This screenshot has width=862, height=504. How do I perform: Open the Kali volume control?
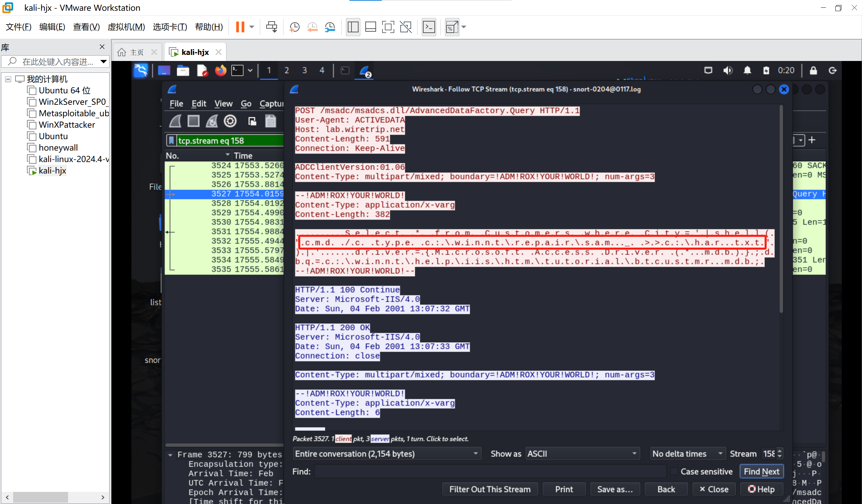click(728, 70)
